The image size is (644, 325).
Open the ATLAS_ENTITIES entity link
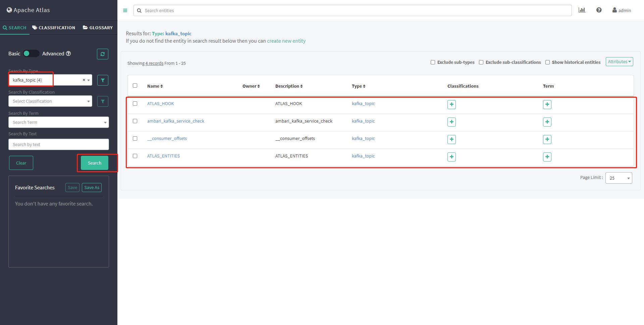coord(163,156)
